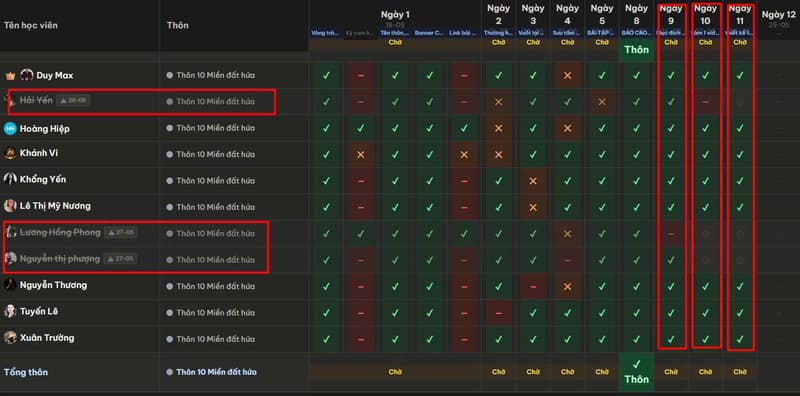Image resolution: width=800 pixels, height=396 pixels.
Task: Click the crown icon beside Duy Max
Action: pos(10,76)
